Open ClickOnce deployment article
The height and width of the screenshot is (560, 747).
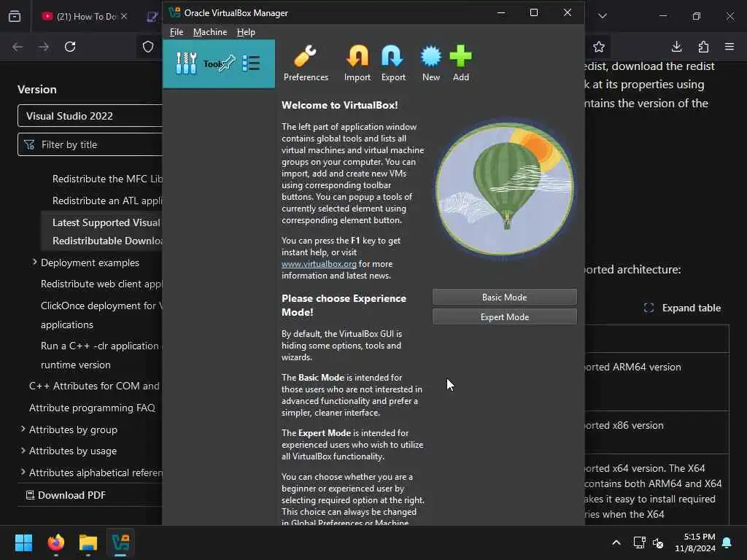click(101, 315)
